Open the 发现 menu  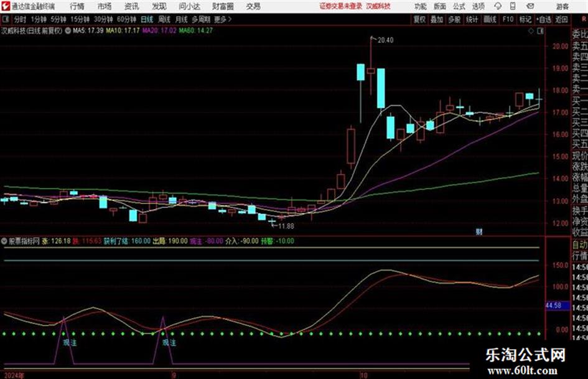[x=159, y=6]
